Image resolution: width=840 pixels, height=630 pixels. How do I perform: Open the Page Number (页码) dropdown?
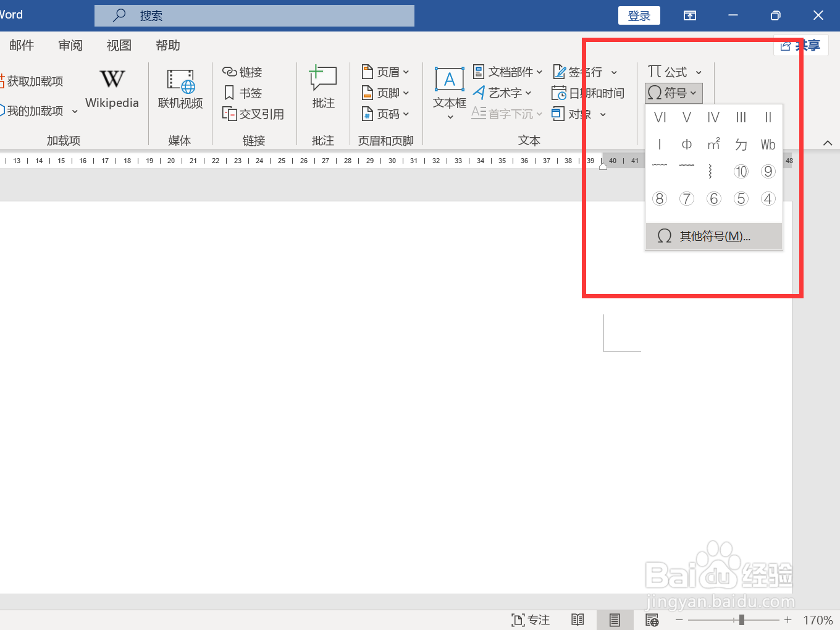tap(385, 114)
